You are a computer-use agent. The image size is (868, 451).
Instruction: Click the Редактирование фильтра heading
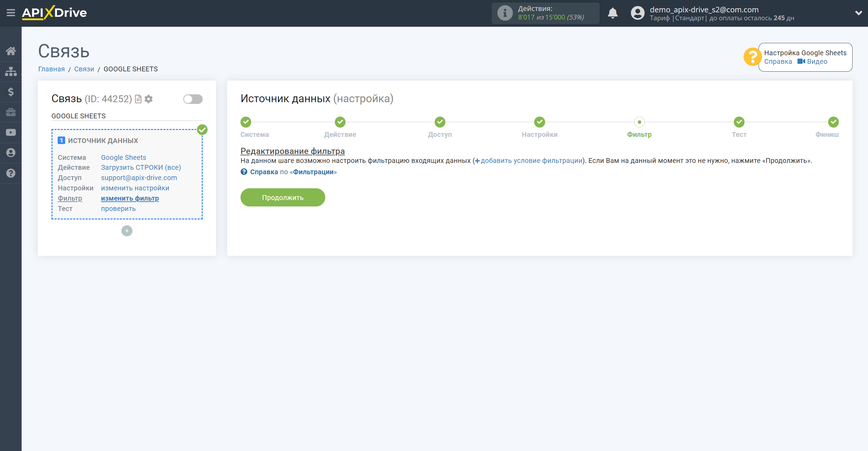pyautogui.click(x=293, y=151)
